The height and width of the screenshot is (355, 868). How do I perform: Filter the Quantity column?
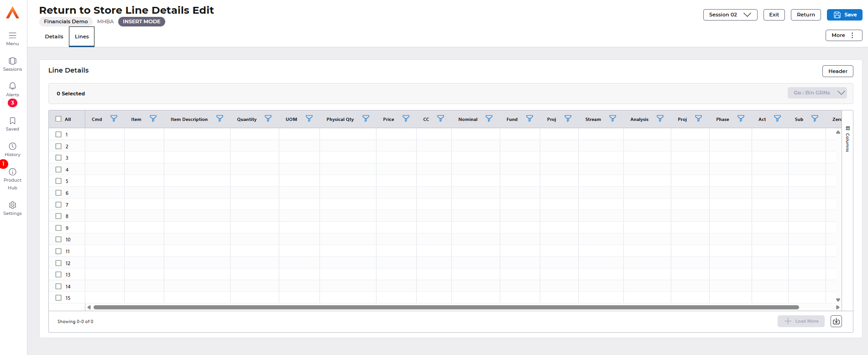tap(268, 119)
